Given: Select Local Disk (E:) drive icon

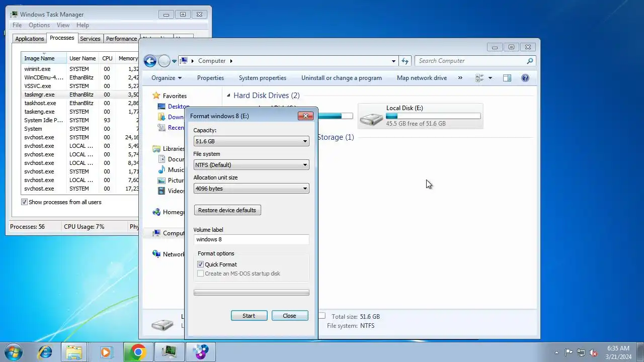Looking at the screenshot, I should (371, 118).
